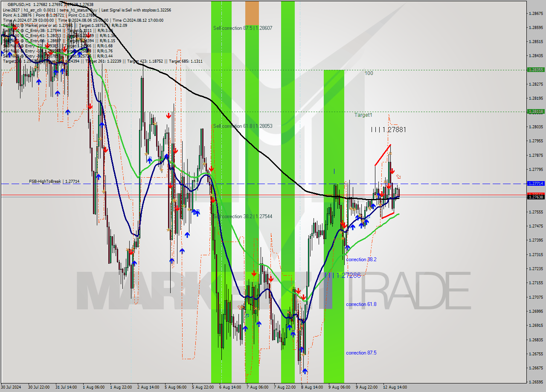Click the '7 Aug 06:00' time axis label
The height and width of the screenshot is (392, 546).
pos(257,387)
